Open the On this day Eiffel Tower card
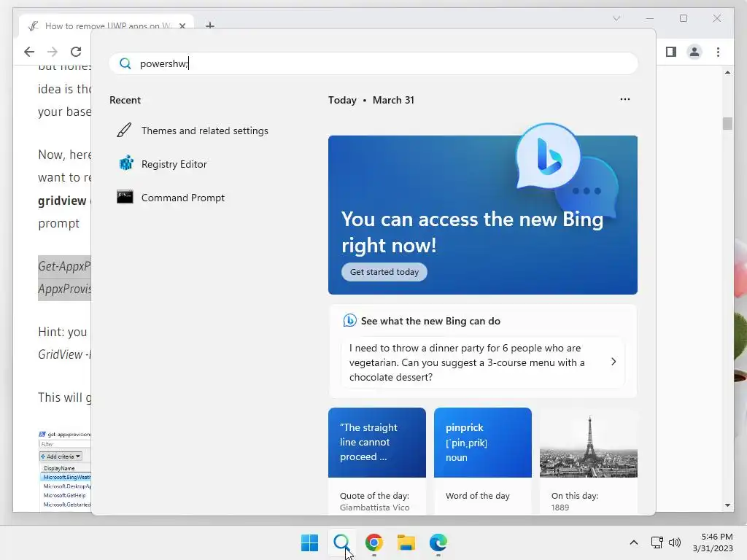 point(589,461)
